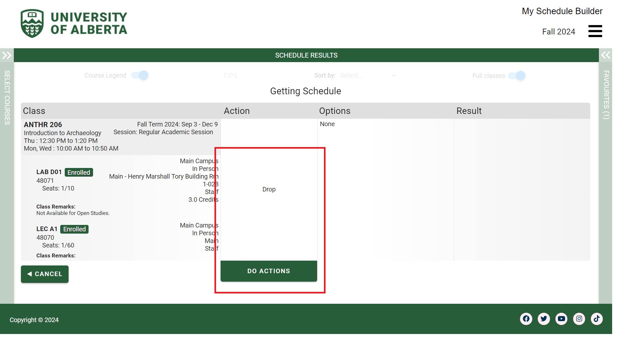Open the Select Courses side tab

7,97
